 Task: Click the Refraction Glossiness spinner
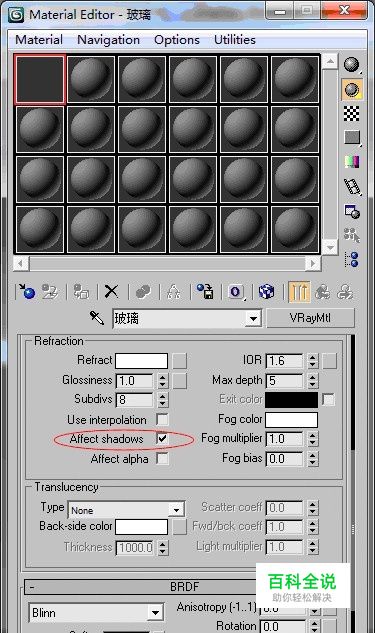162,380
